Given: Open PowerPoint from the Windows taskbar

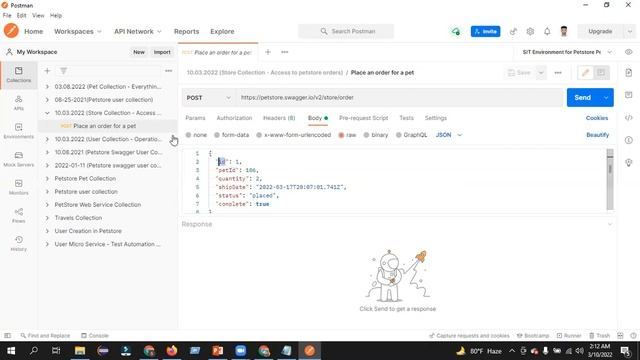Looking at the screenshot, I should [x=218, y=351].
